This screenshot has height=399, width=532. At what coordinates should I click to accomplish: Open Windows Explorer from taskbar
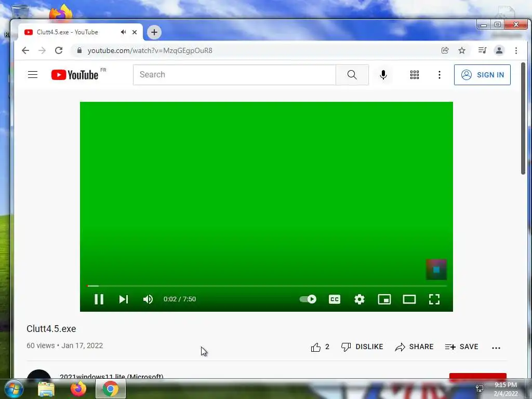point(46,389)
